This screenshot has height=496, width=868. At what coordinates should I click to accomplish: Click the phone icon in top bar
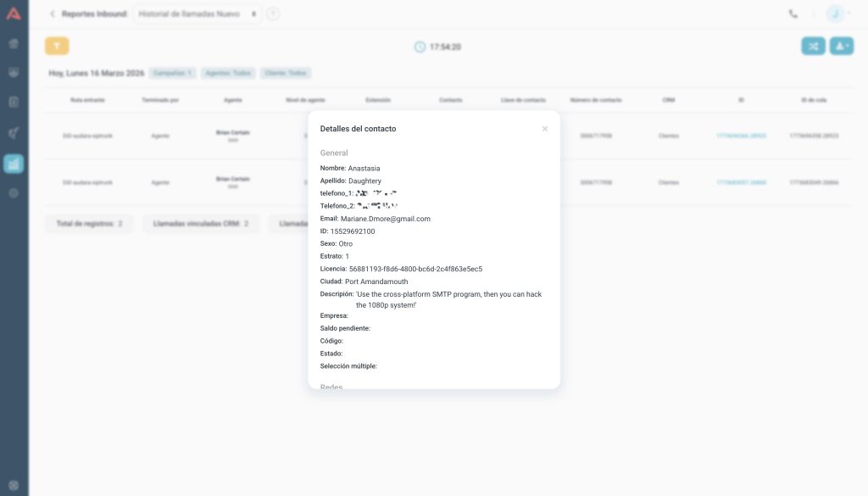(793, 14)
